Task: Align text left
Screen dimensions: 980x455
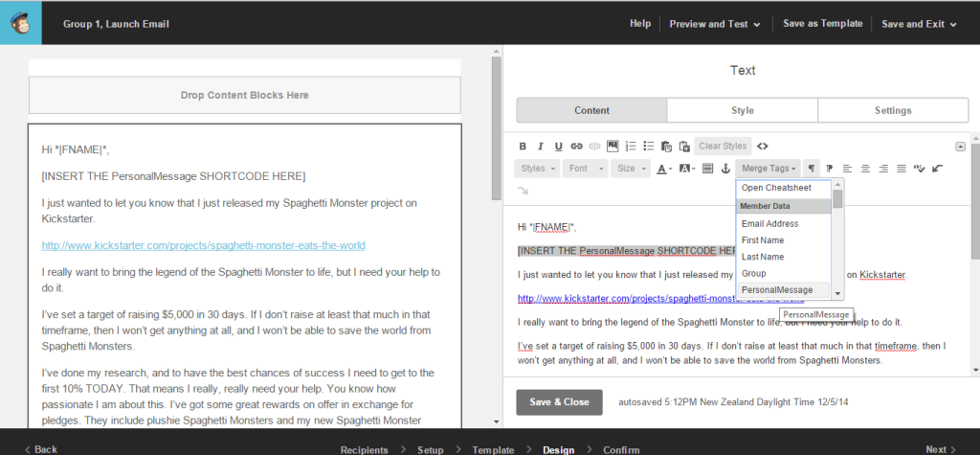Action: pyautogui.click(x=848, y=169)
